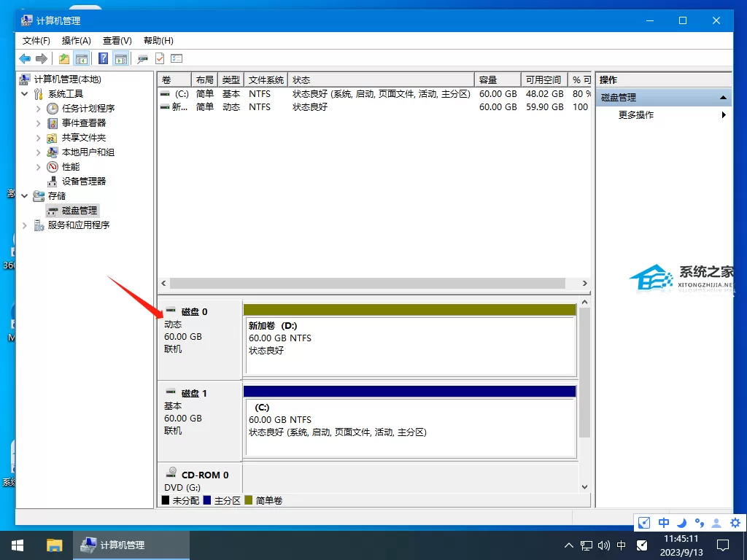Click the IME moon icon
Screen dimensions: 747x560
click(x=681, y=523)
